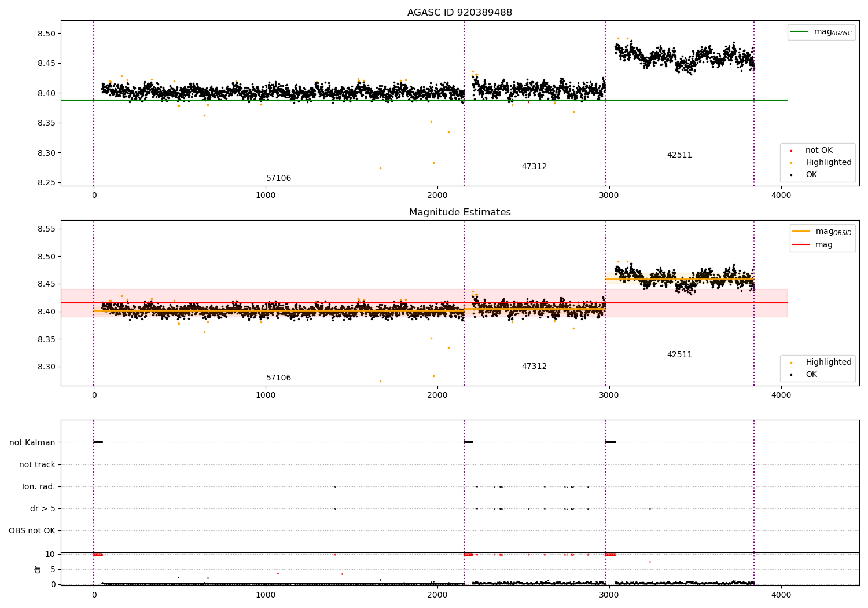Click x-axis tick 3000 under Magnitude Estimates plot

[x=609, y=395]
